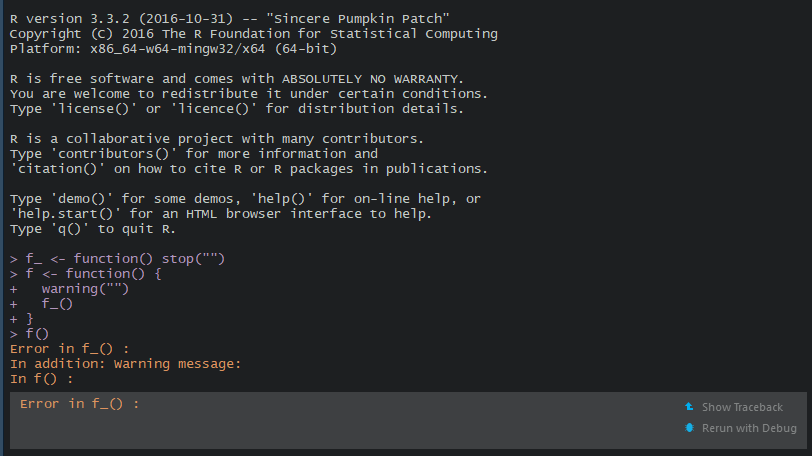This screenshot has width=812, height=456.
Task: Click the 'contributors()' information line
Action: [194, 154]
